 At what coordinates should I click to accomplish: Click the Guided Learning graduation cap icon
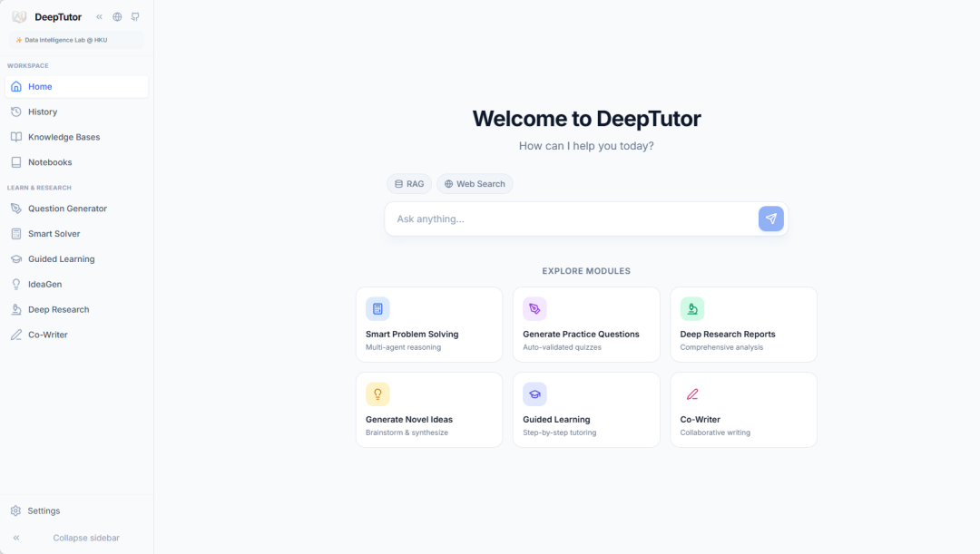tap(534, 394)
